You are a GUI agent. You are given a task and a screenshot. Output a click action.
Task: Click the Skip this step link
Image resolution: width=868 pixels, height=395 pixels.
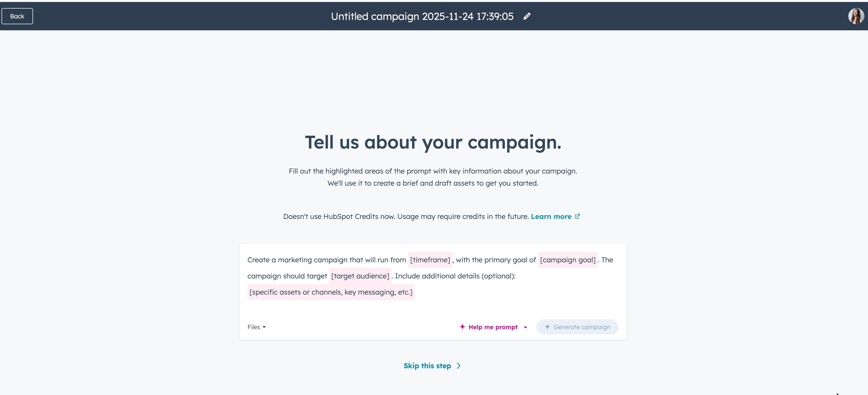pos(427,366)
